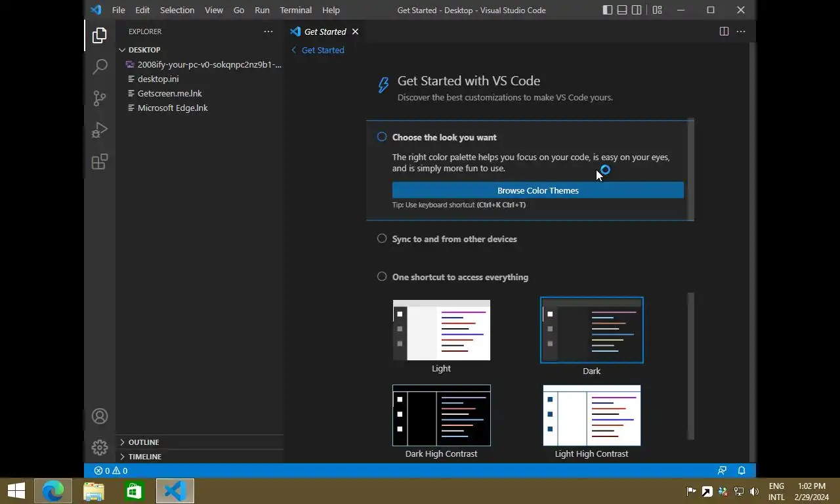Open the Accounts icon in activity bar
Viewport: 840px width, 504px height.
click(100, 416)
